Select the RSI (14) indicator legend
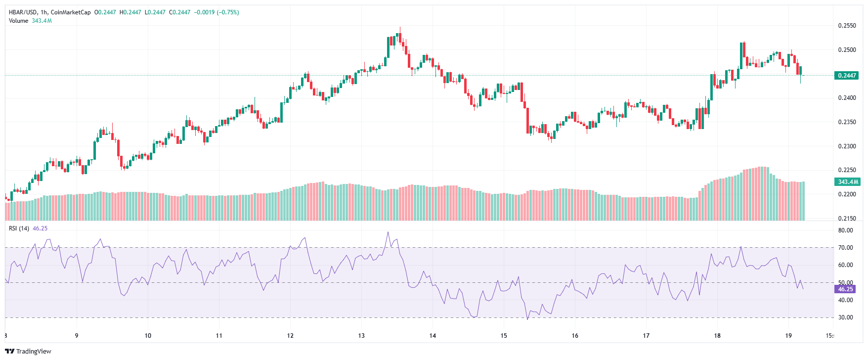The height and width of the screenshot is (360, 868). pyautogui.click(x=19, y=228)
